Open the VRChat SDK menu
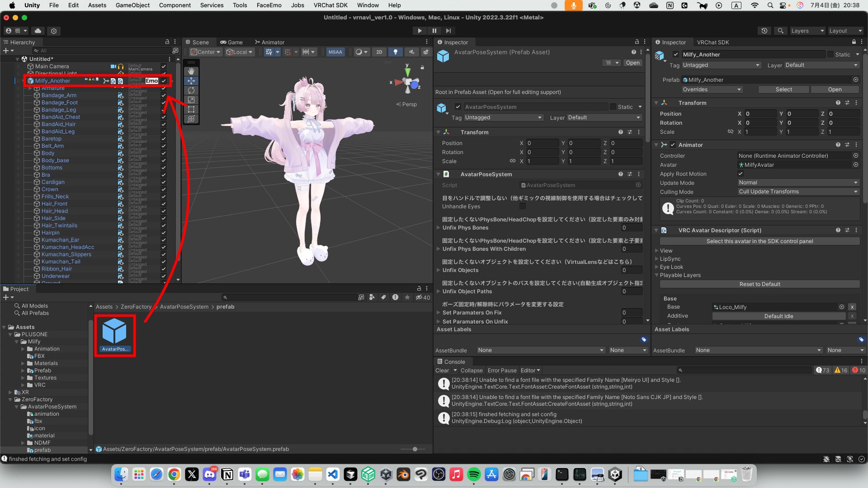Screen dimensions: 868x488 330,5
